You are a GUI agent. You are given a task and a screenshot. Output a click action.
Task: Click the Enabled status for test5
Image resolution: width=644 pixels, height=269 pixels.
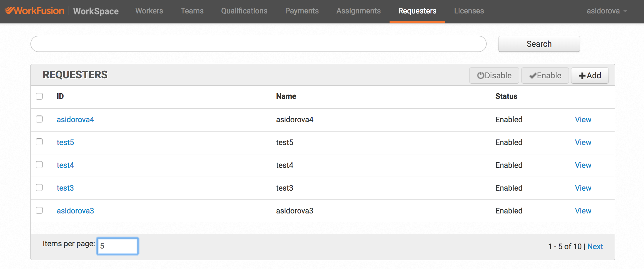tap(509, 142)
